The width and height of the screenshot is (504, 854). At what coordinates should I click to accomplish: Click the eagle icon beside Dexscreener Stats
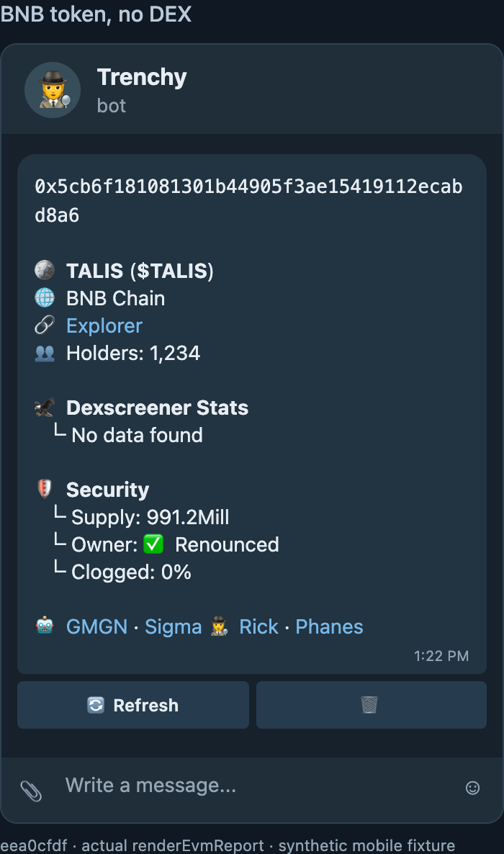pos(45,407)
